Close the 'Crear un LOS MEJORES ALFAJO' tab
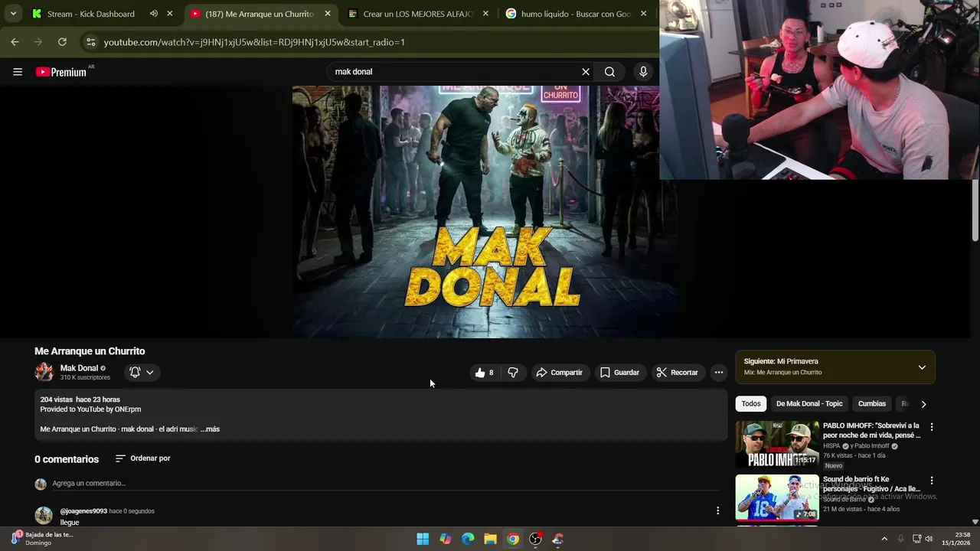This screenshot has height=551, width=980. (x=485, y=14)
